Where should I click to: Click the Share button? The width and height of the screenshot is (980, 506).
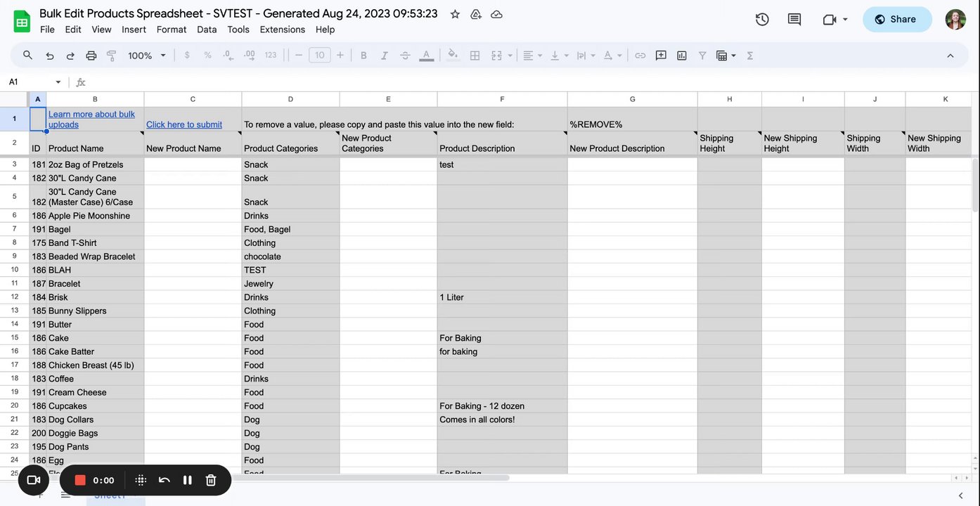tap(896, 20)
